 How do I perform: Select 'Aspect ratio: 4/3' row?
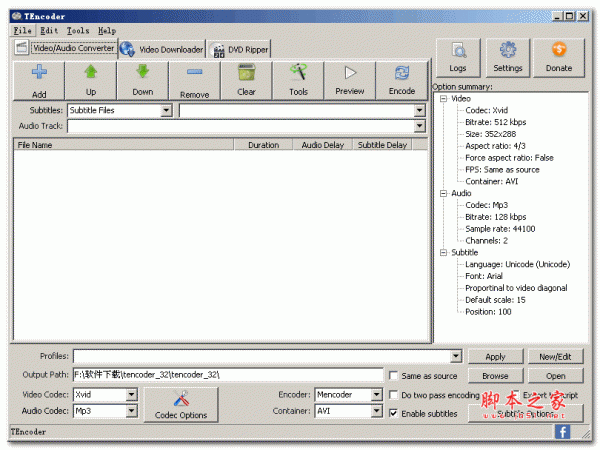(x=496, y=146)
